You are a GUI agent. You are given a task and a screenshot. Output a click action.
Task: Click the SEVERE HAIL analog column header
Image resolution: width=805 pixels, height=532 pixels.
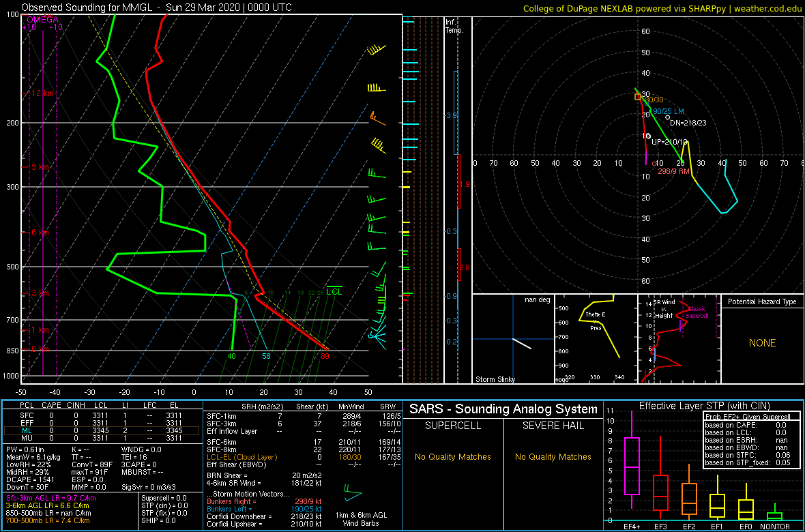click(x=554, y=427)
